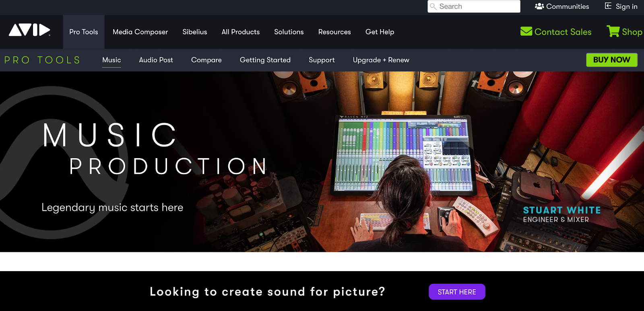
Task: Select the Compare tab
Action: [206, 60]
